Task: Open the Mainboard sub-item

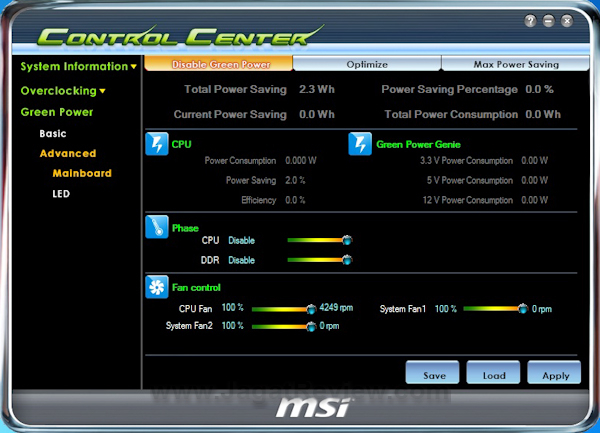Action: 82,173
